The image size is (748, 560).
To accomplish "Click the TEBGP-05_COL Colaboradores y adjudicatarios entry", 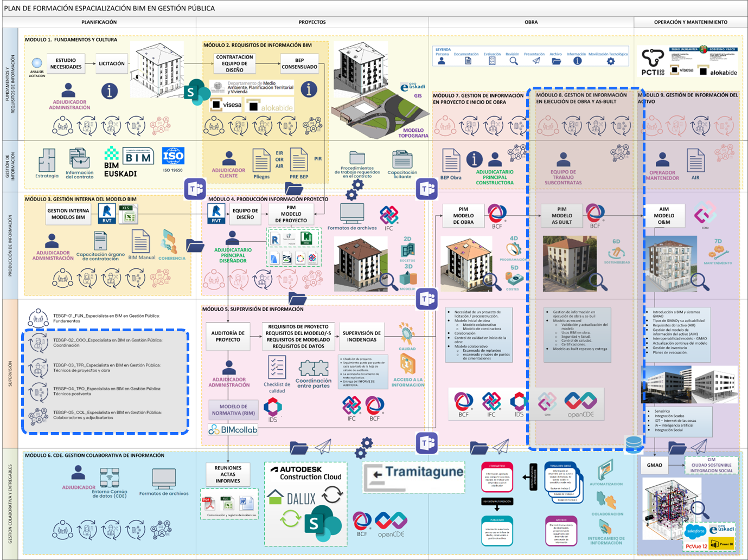I will 95,415.
